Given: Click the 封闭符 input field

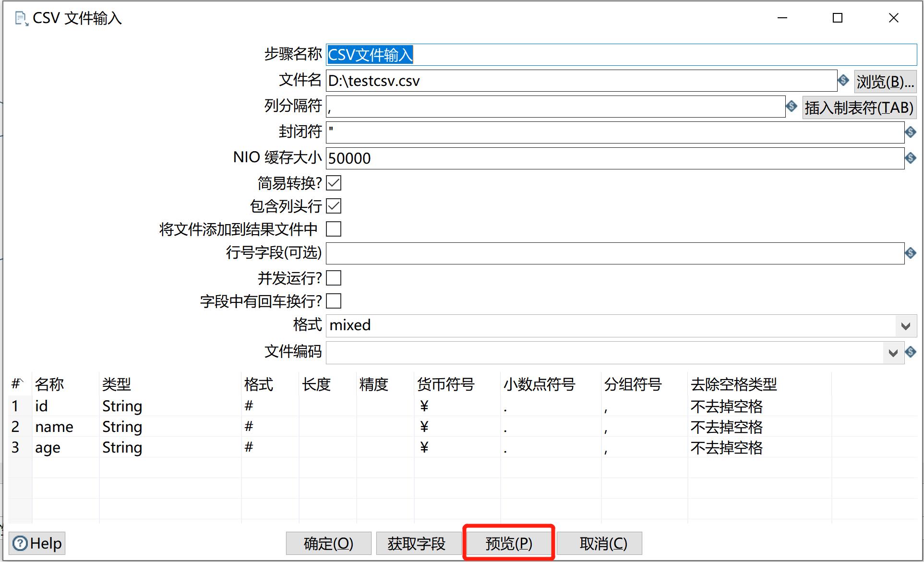Looking at the screenshot, I should pyautogui.click(x=615, y=132).
